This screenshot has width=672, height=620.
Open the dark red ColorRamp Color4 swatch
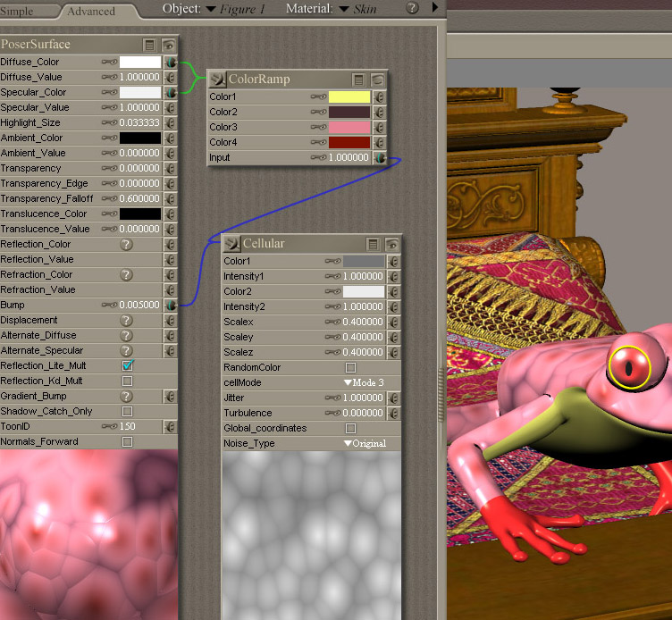click(x=349, y=143)
